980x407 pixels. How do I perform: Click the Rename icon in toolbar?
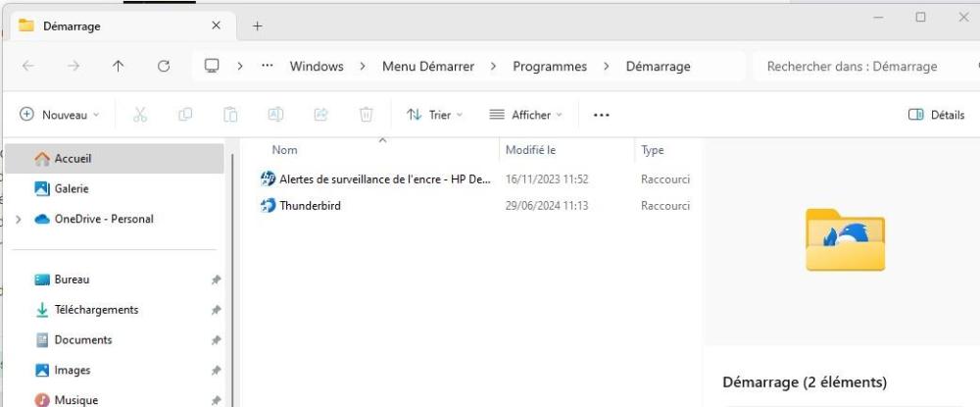coord(275,115)
